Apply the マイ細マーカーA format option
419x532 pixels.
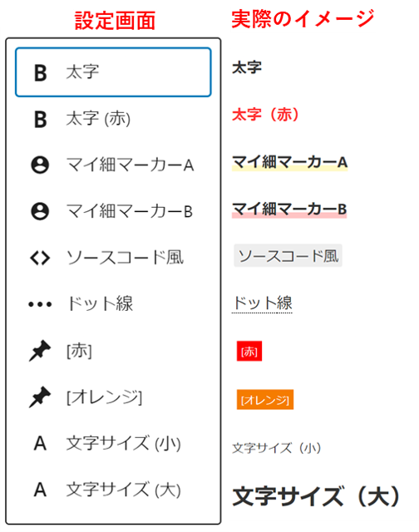pos(113,165)
